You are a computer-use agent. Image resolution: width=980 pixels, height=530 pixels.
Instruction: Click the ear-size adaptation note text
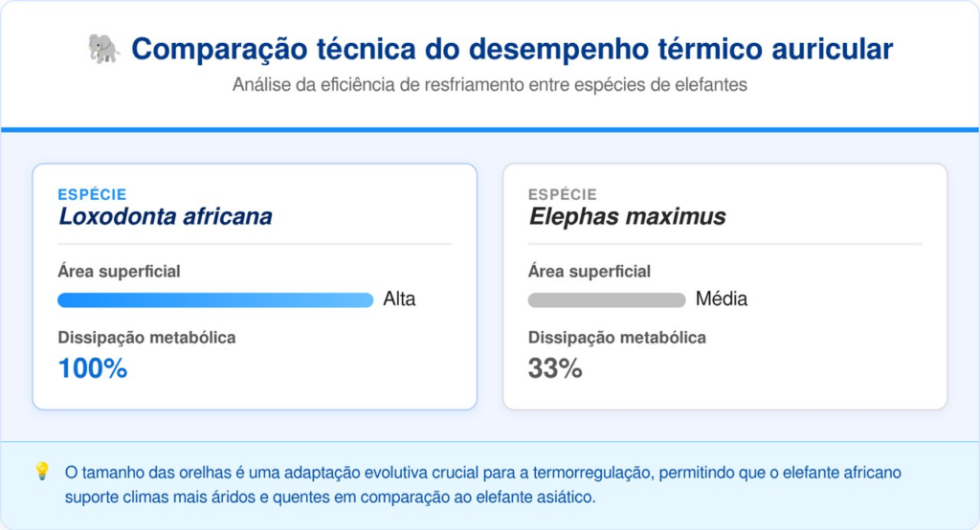pyautogui.click(x=482, y=485)
